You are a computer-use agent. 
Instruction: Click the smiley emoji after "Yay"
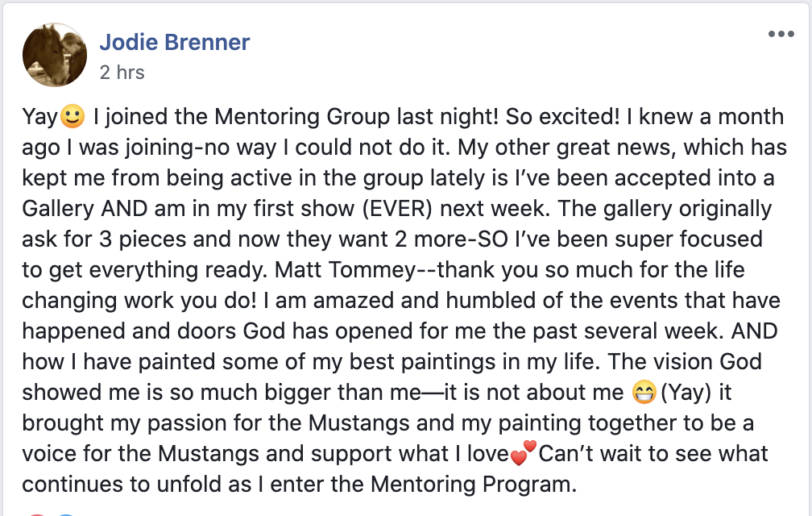point(72,118)
